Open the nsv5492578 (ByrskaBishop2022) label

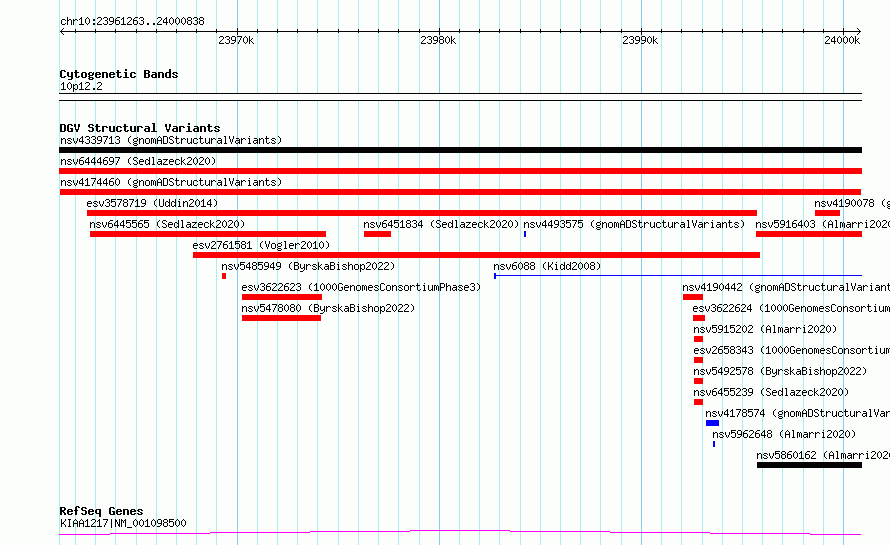780,371
